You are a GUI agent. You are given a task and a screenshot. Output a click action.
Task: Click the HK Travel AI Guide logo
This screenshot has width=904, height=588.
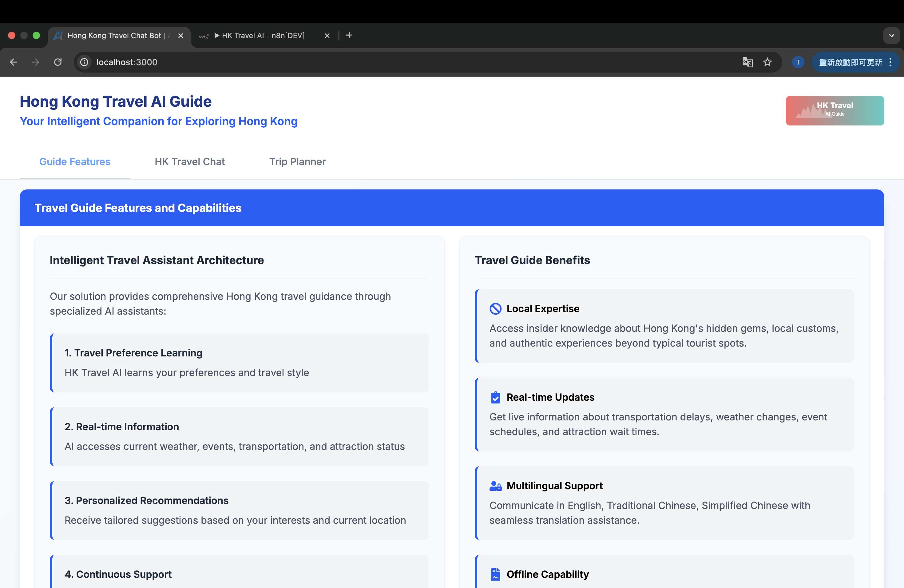tap(835, 110)
